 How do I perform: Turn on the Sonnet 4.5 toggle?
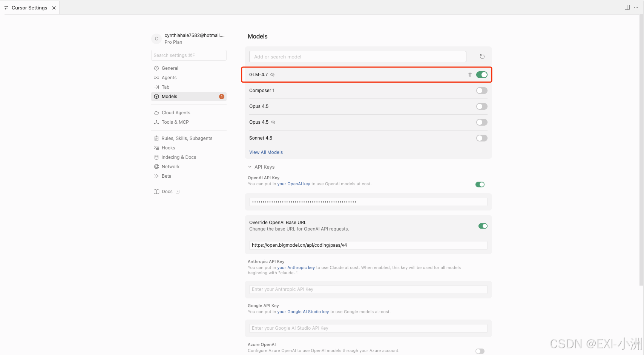482,138
